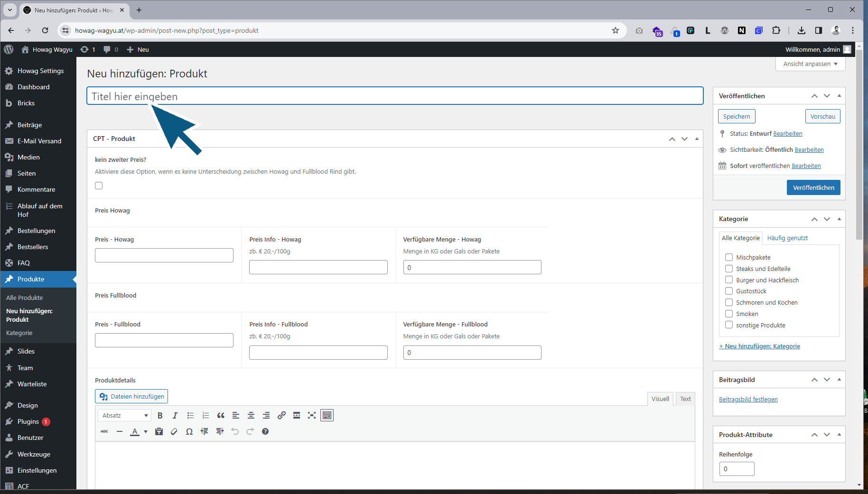Click the insert link icon
The width and height of the screenshot is (868, 494).
point(281,415)
